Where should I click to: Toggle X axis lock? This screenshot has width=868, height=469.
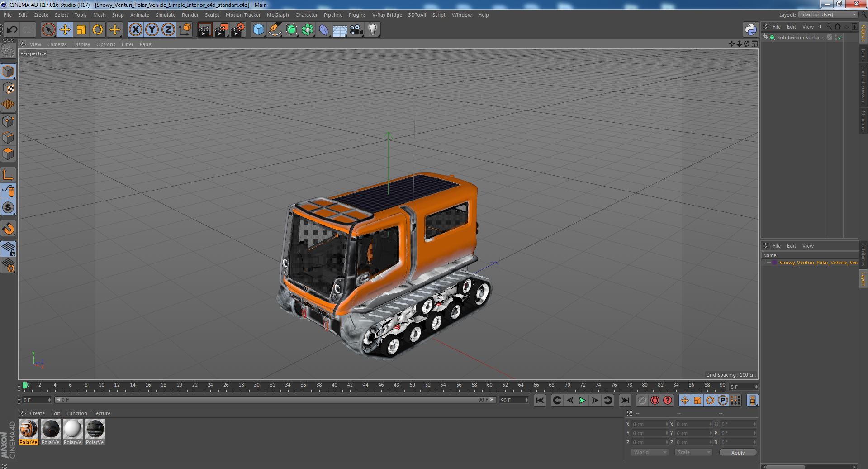[135, 30]
